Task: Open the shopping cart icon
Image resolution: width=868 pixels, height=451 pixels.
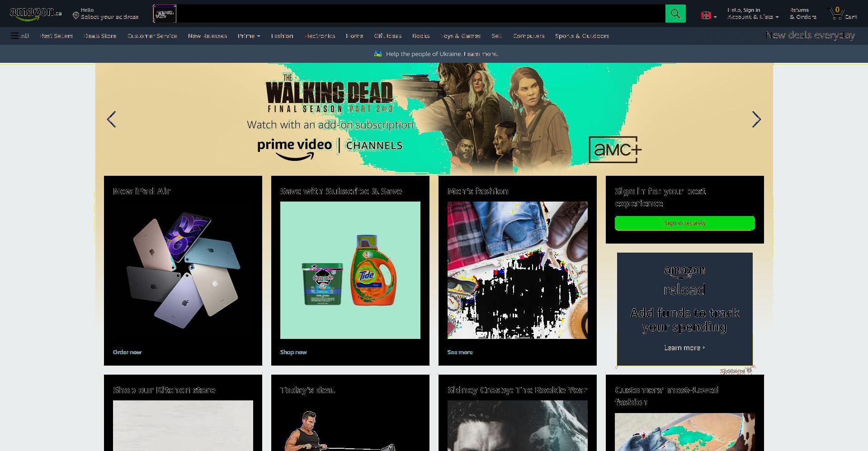Action: 843,14
